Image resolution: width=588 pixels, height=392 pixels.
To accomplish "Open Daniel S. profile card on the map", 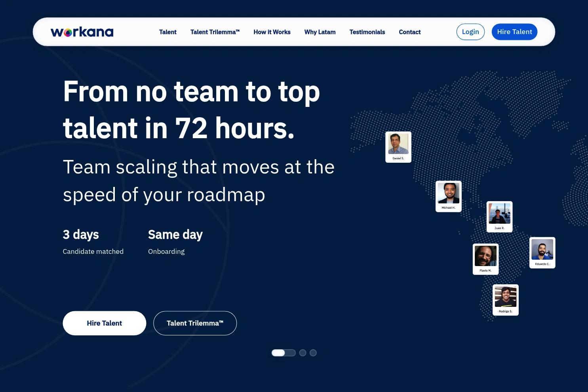I will pyautogui.click(x=398, y=147).
